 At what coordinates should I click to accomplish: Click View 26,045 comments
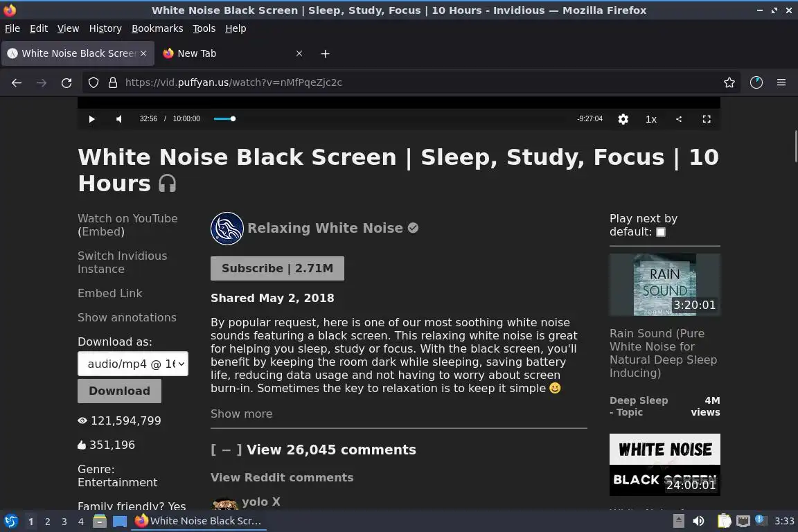[x=331, y=450]
